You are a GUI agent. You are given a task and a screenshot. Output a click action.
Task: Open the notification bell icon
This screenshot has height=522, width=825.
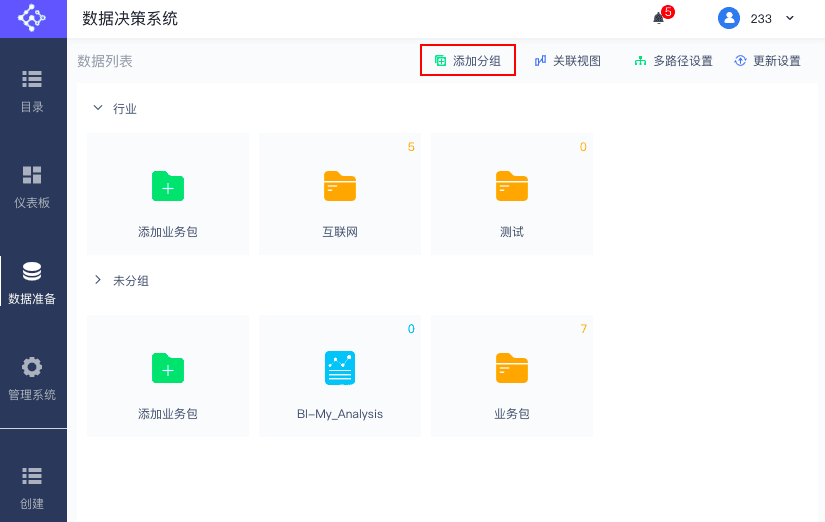pyautogui.click(x=658, y=19)
